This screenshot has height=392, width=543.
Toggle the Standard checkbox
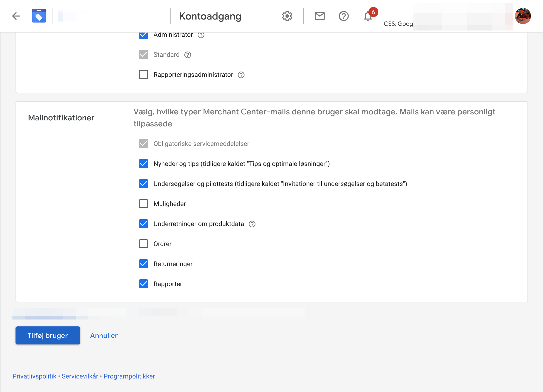click(144, 55)
